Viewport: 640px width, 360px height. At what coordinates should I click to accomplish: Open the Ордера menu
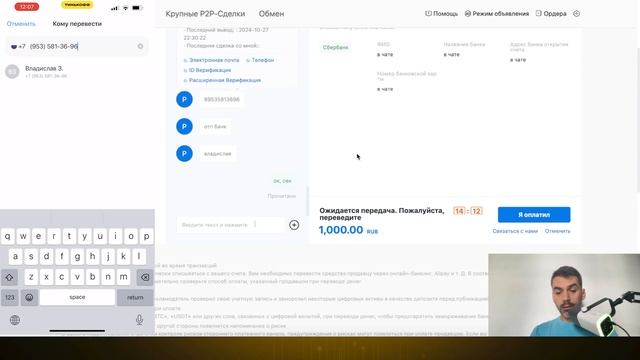pos(551,13)
